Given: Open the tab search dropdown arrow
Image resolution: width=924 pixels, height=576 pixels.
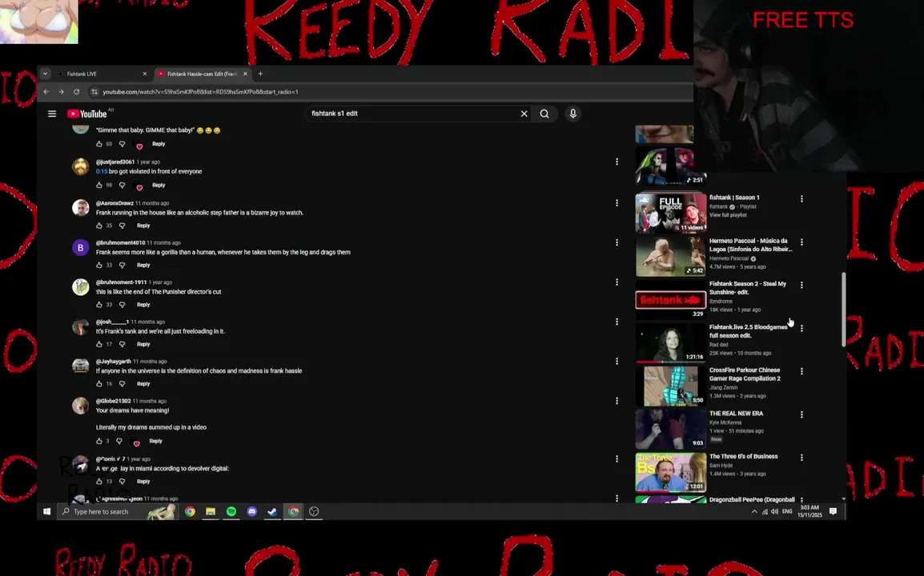Looking at the screenshot, I should pos(45,74).
